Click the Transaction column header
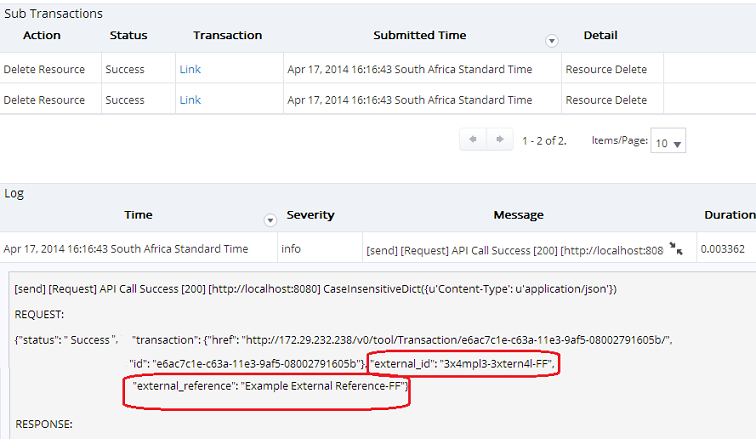 coord(227,35)
